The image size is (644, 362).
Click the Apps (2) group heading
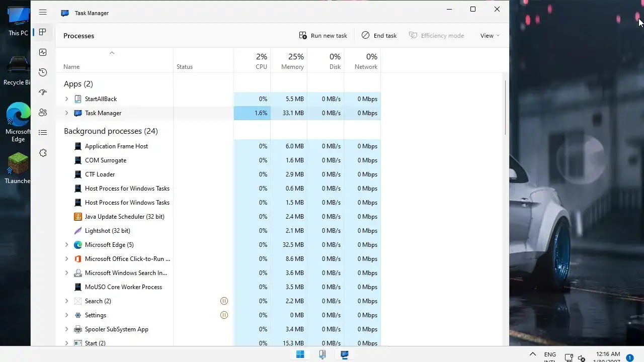coord(78,84)
